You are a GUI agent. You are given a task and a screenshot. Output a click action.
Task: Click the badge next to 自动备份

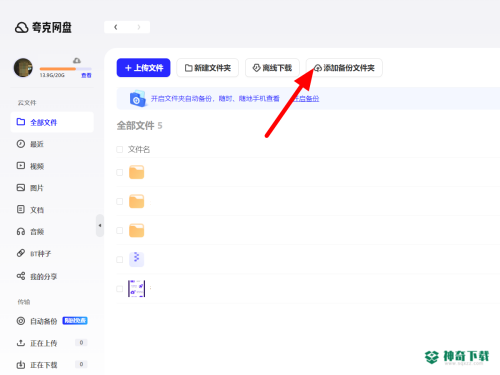point(75,321)
